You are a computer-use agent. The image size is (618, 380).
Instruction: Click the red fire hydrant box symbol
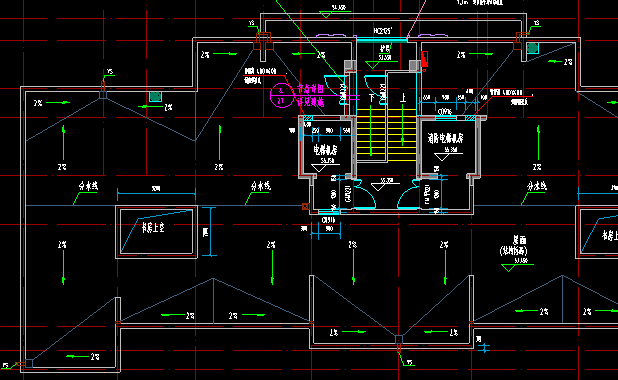pyautogui.click(x=424, y=59)
